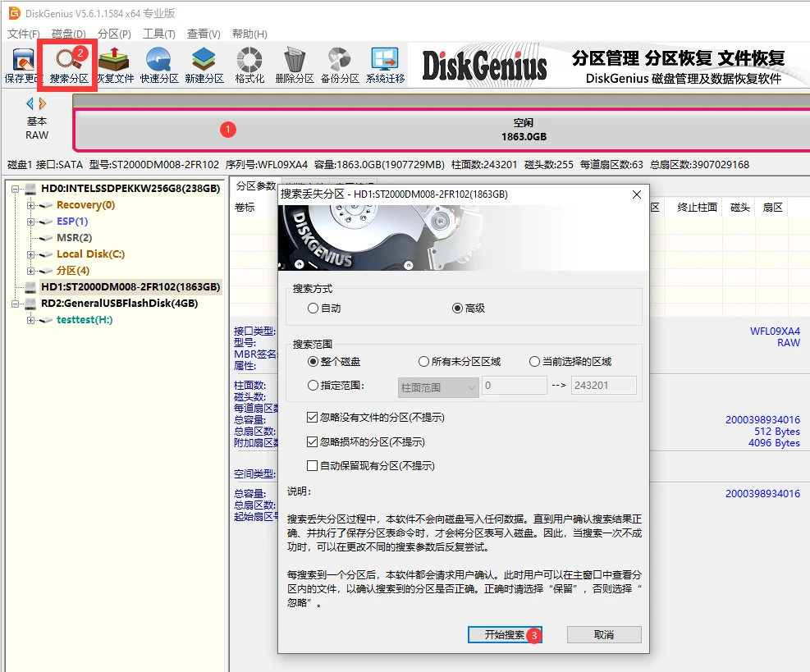This screenshot has width=810, height=672.
Task: Choose 当前选择的区域 search range
Action: click(x=570, y=362)
